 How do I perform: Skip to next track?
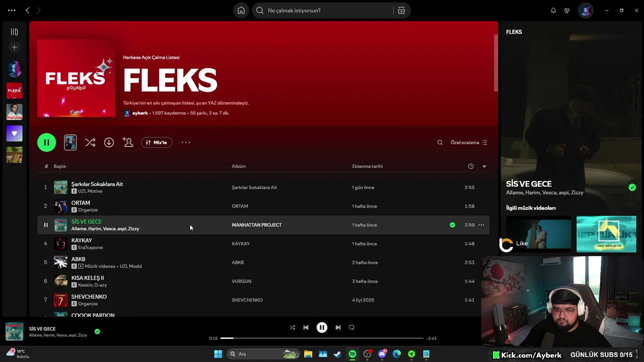pyautogui.click(x=338, y=327)
